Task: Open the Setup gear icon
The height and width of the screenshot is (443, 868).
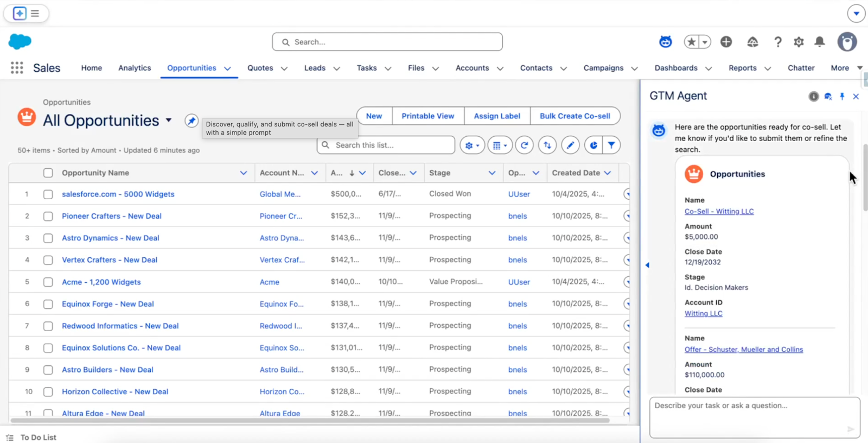Action: [x=799, y=42]
